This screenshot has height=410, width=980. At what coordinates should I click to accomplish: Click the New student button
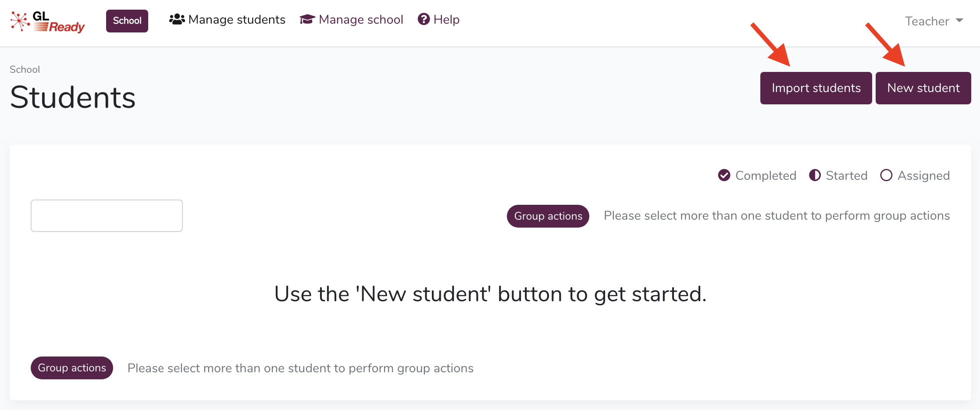pos(923,88)
